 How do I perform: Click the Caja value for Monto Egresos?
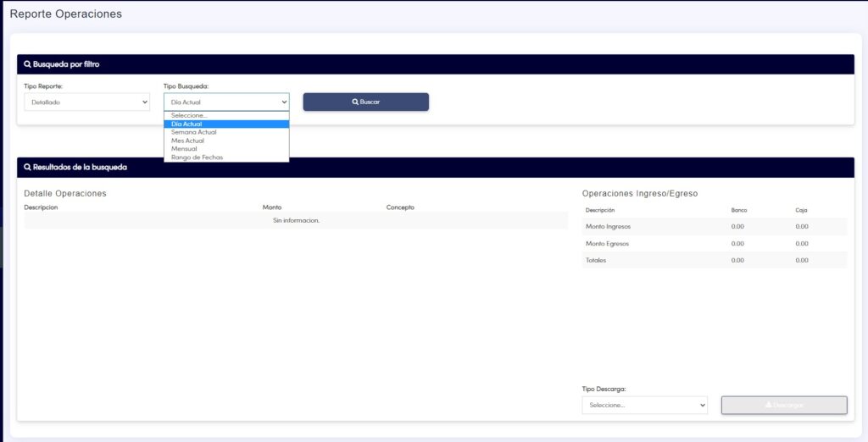pyautogui.click(x=802, y=243)
